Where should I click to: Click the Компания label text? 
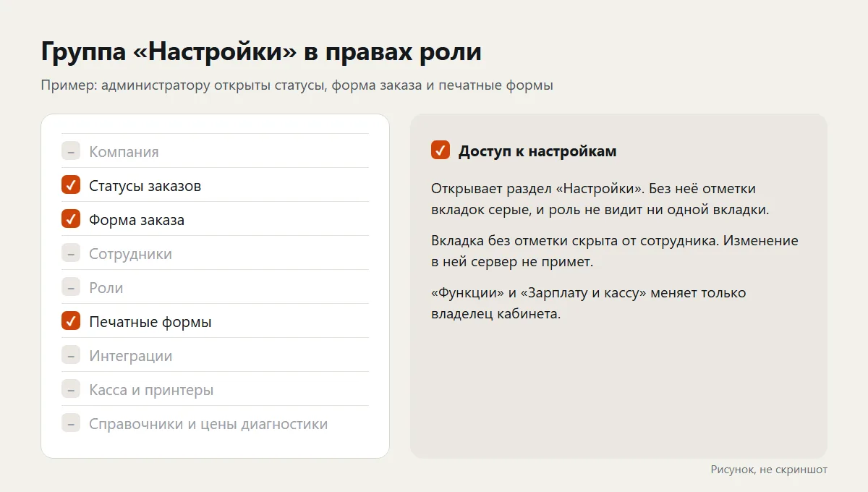point(124,152)
